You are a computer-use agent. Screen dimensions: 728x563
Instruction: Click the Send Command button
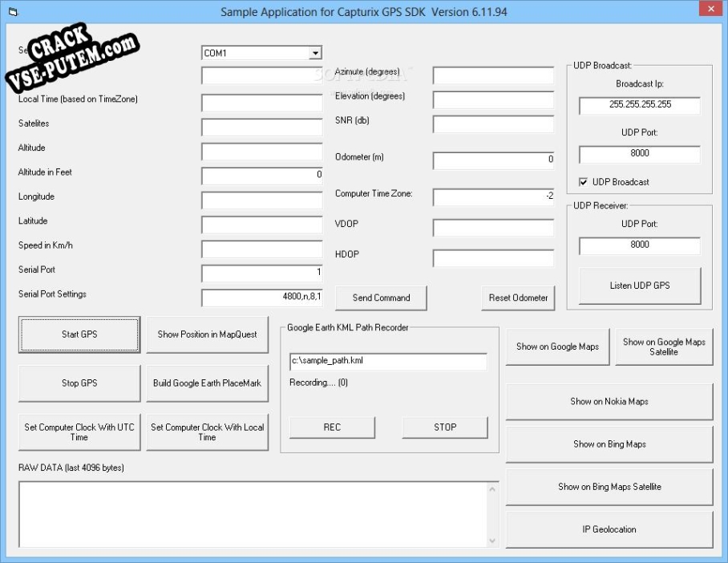point(381,298)
